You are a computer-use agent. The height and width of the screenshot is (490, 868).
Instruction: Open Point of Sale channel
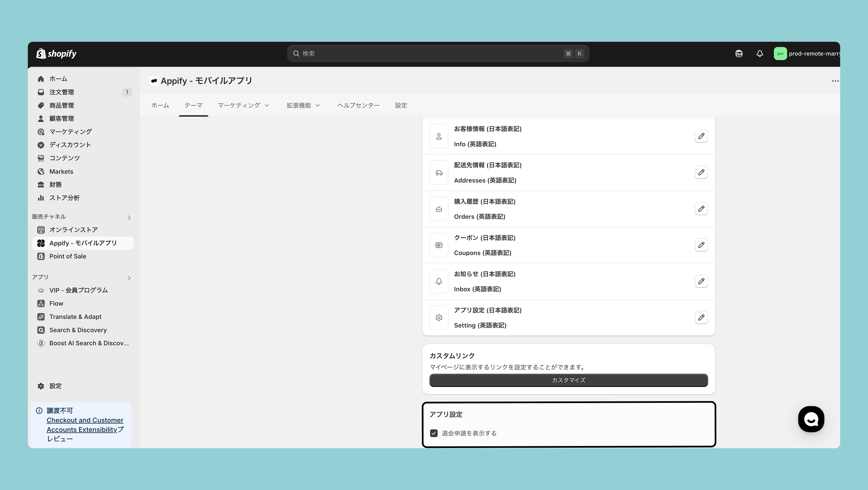pos(83,256)
